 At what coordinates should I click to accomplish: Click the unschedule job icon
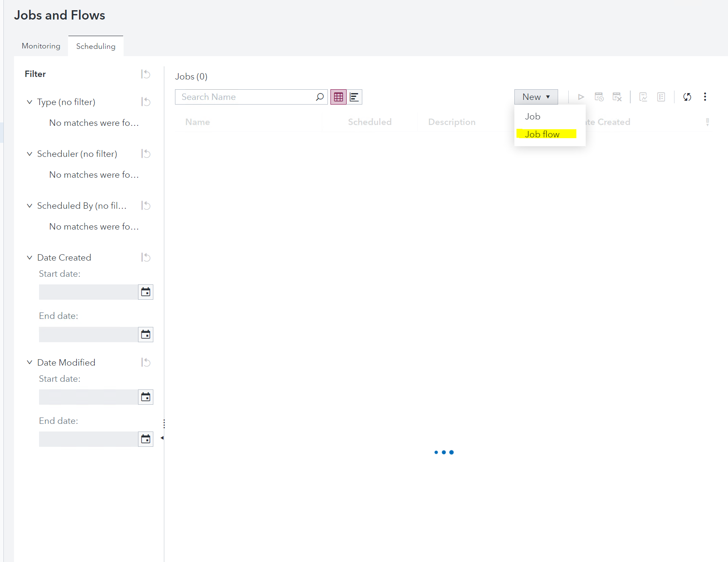click(617, 97)
